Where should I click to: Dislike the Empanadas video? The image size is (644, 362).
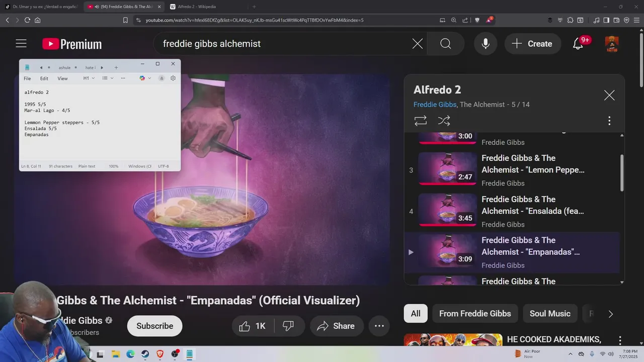[x=289, y=326]
